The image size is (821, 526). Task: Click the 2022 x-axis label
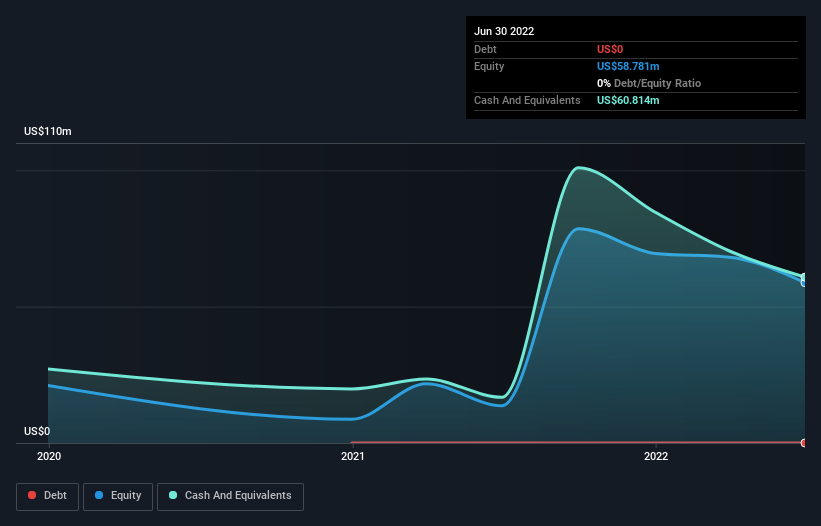click(x=656, y=456)
